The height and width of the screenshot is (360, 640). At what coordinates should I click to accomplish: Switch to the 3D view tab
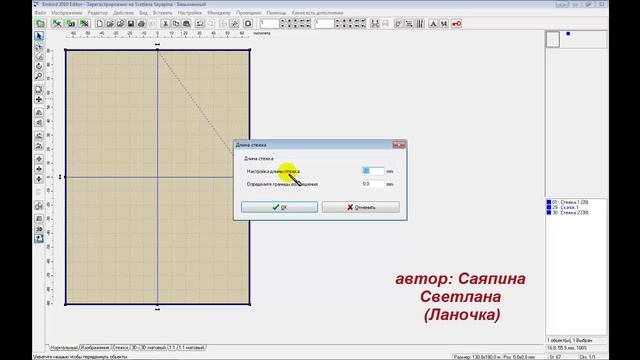[134, 348]
